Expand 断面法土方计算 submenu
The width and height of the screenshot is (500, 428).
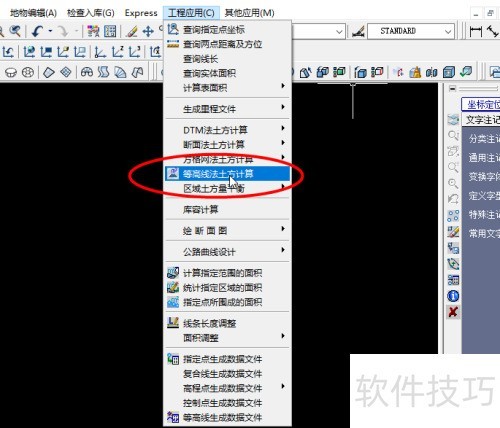pos(228,145)
